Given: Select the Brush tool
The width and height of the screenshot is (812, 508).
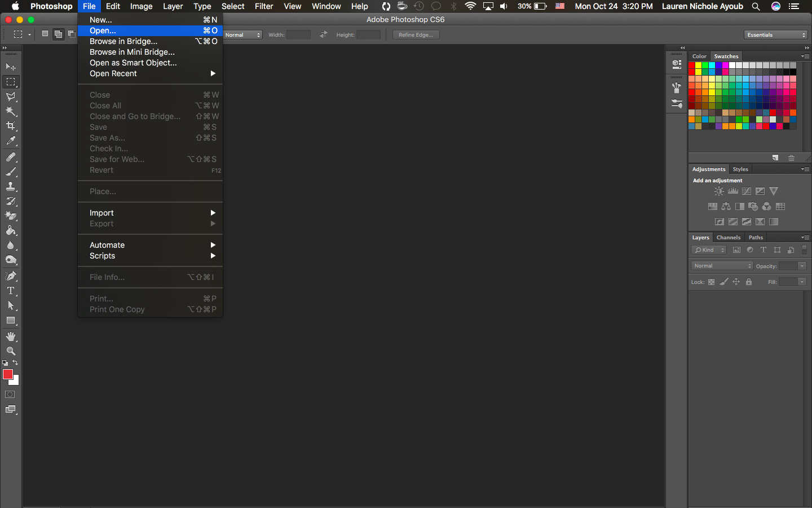Looking at the screenshot, I should [x=11, y=172].
